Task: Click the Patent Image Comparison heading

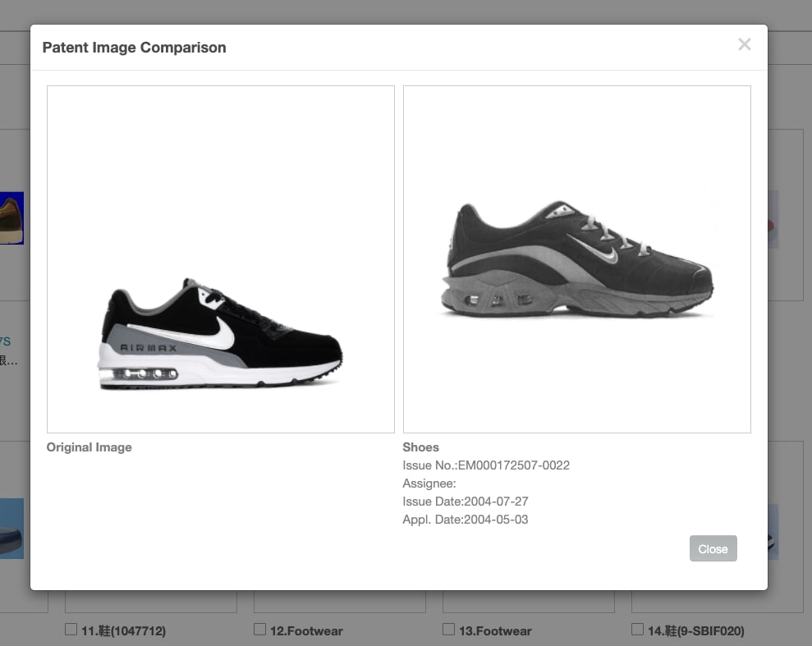Action: 134,48
